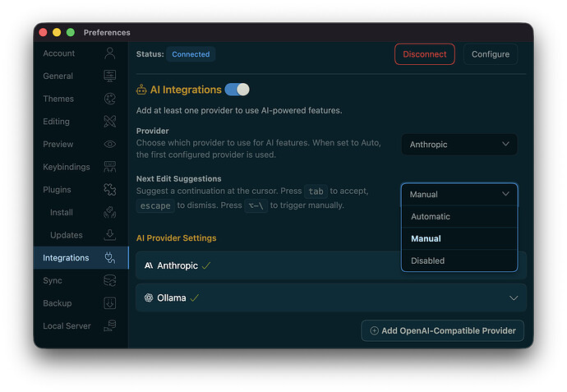Image resolution: width=567 pixels, height=392 pixels.
Task: Click the Install plugin icon
Action: point(110,212)
